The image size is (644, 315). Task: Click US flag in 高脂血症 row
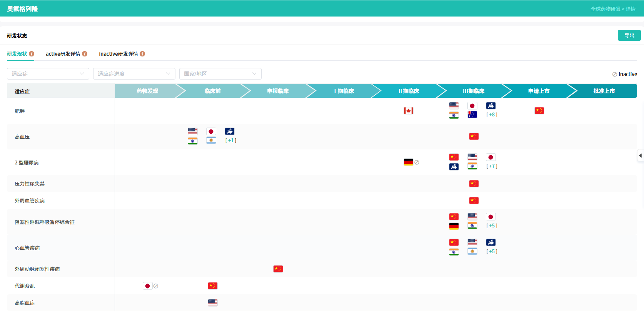click(x=213, y=303)
